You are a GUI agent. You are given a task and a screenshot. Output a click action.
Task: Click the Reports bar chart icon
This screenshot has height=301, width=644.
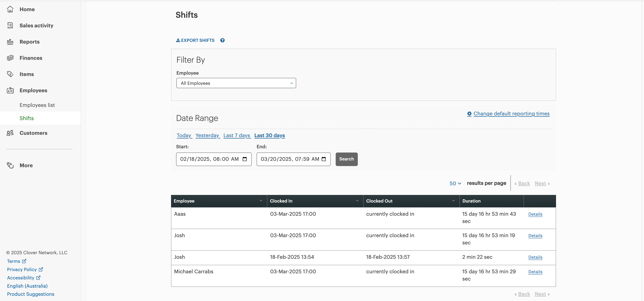click(10, 42)
